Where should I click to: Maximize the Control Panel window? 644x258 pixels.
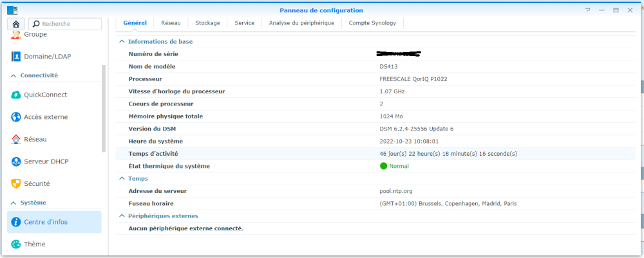(616, 10)
